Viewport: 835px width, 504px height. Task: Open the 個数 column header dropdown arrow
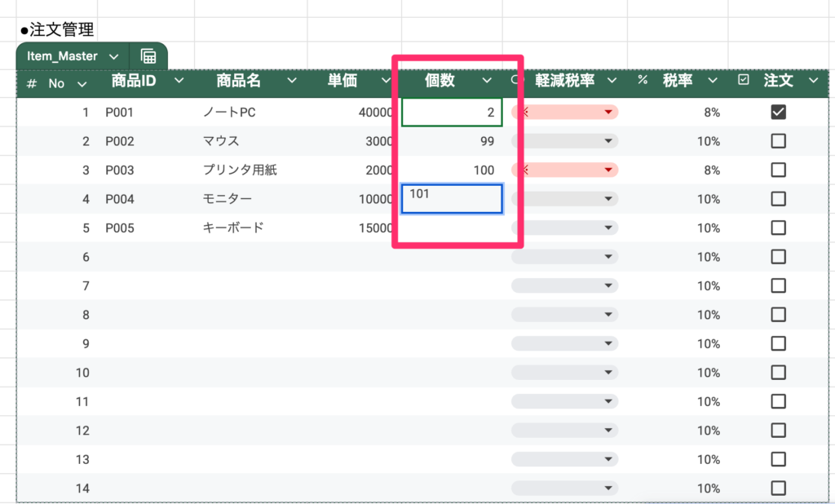tap(487, 81)
